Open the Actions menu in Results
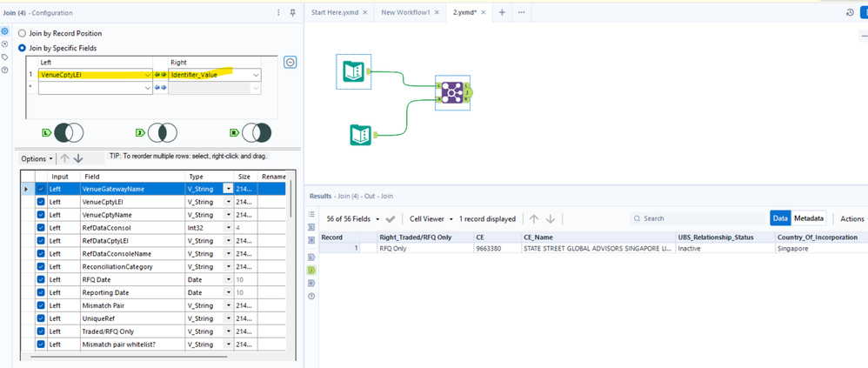Image resolution: width=868 pixels, height=368 pixels. (x=852, y=218)
